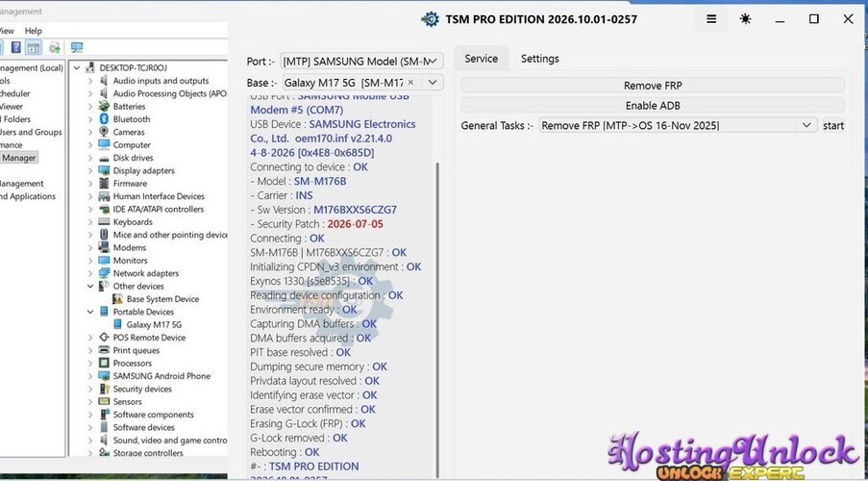Select the Cameras category icon

(104, 132)
